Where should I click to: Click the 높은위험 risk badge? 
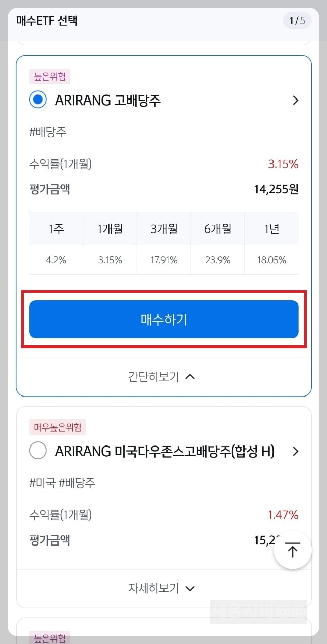(49, 76)
